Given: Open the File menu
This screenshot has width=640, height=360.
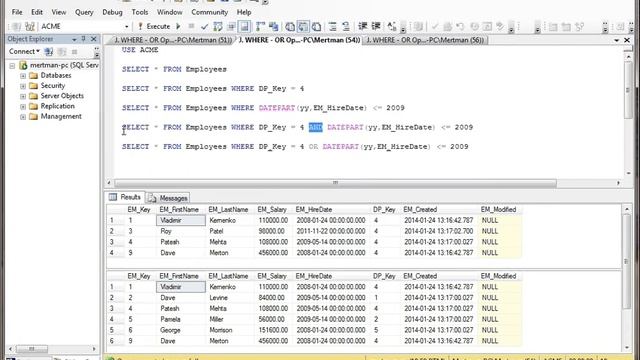Looking at the screenshot, I should point(17,12).
